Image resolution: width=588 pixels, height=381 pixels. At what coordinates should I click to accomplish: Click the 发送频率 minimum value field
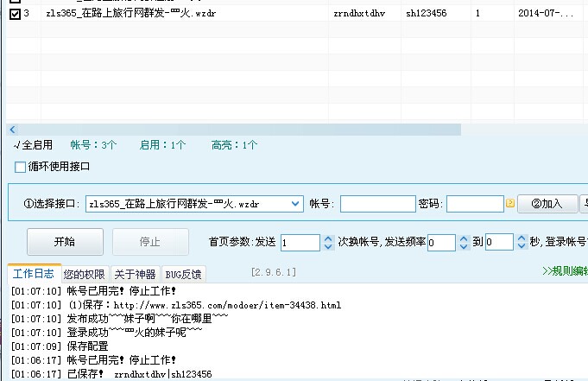tap(442, 243)
